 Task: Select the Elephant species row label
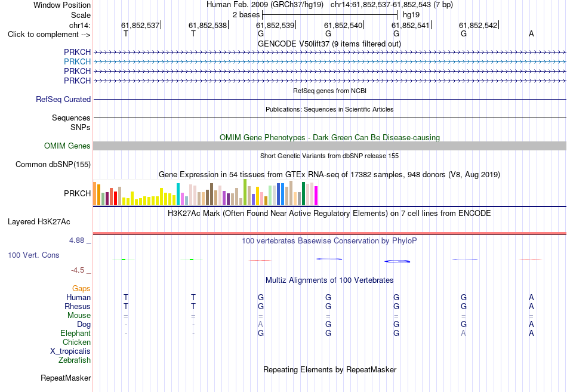click(75, 333)
